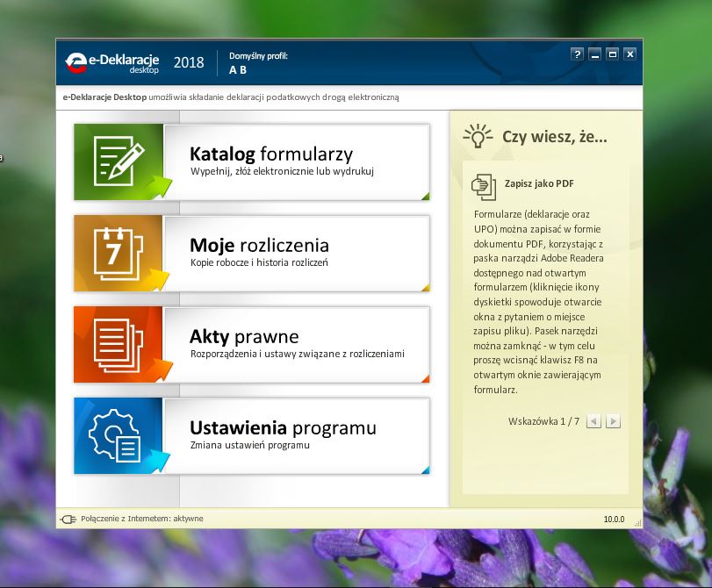This screenshot has height=588, width=712.
Task: Click the Moje rozliczenia calendar icon
Action: point(119,254)
